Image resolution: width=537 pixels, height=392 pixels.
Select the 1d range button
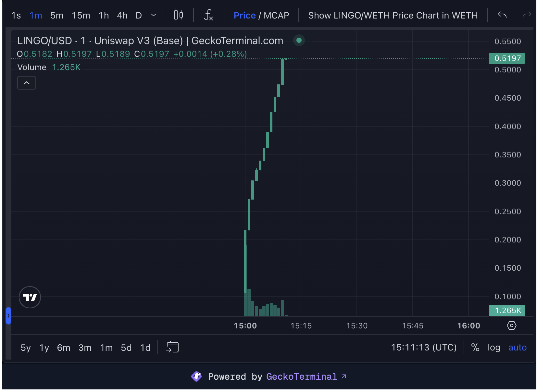[145, 347]
